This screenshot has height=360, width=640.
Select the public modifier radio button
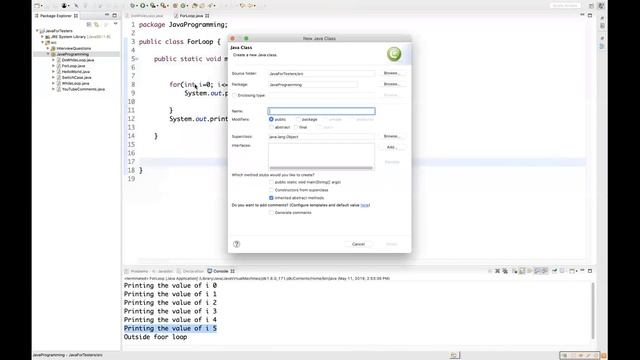pyautogui.click(x=271, y=119)
